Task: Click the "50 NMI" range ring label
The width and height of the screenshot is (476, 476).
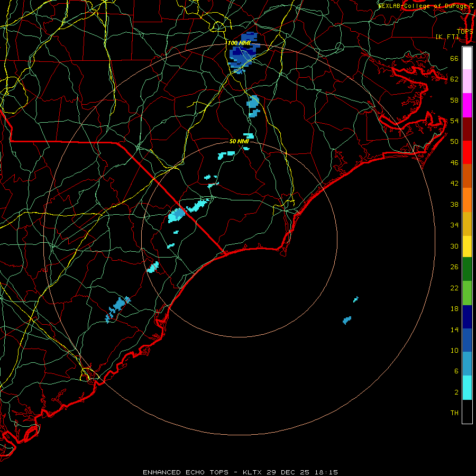Action: [x=239, y=141]
